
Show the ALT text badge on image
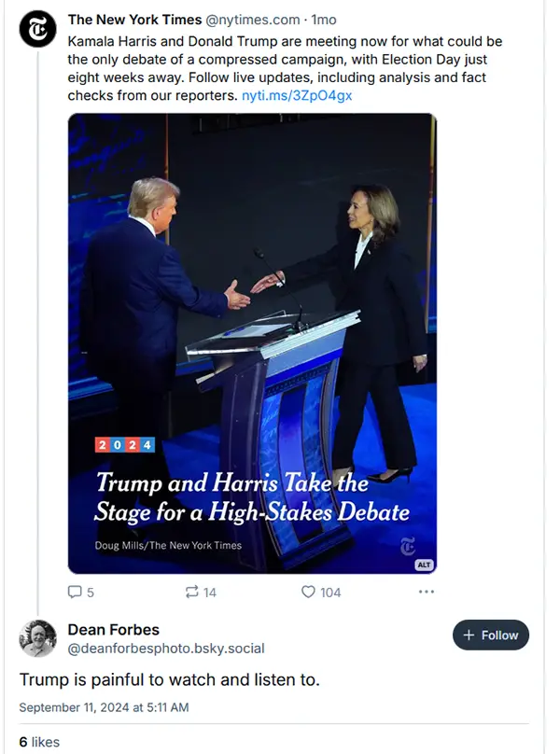(424, 565)
